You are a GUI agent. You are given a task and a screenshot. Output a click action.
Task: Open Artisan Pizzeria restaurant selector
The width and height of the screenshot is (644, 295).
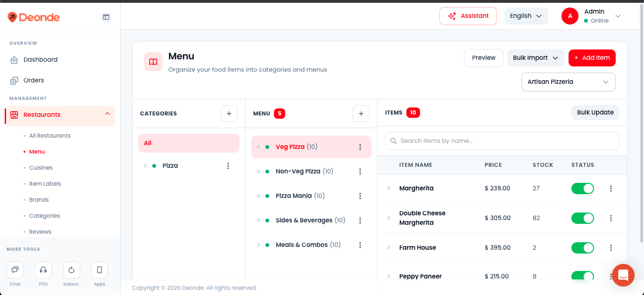(569, 82)
